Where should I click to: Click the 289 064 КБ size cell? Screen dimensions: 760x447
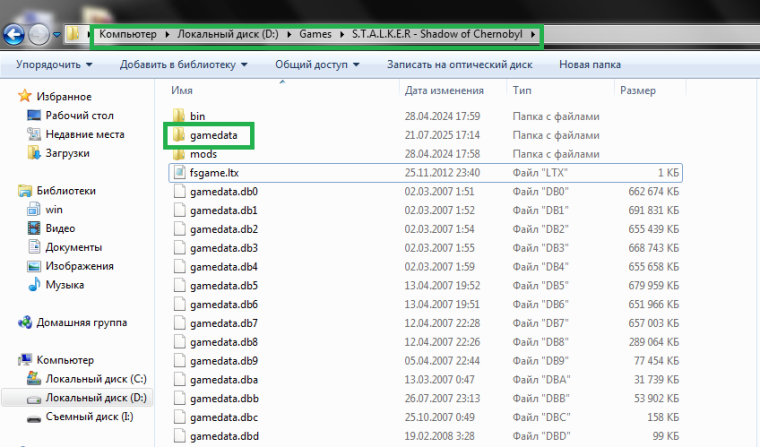[653, 342]
